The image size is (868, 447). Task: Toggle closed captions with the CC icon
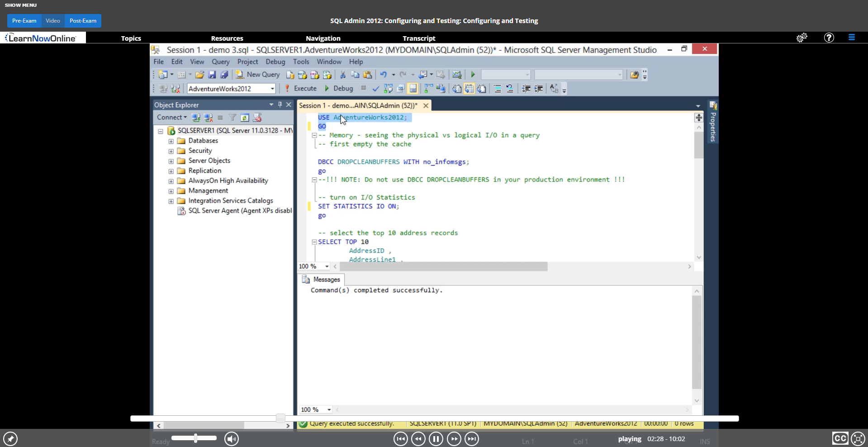coord(840,438)
